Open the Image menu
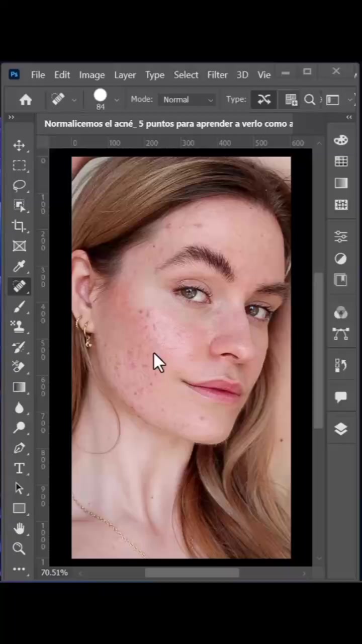The image size is (362, 644). [x=92, y=74]
